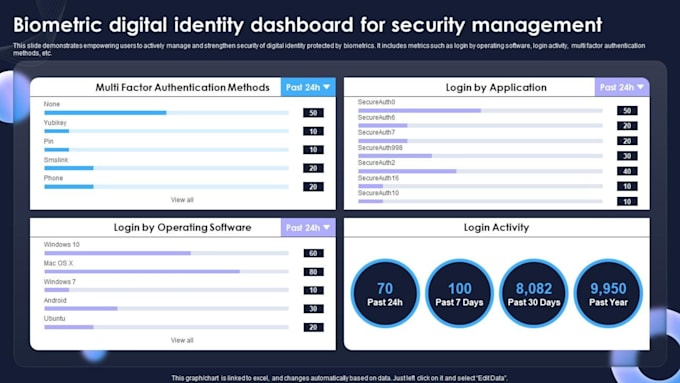
Task: Click the SecureAuth7 progress bar
Action: (481, 141)
